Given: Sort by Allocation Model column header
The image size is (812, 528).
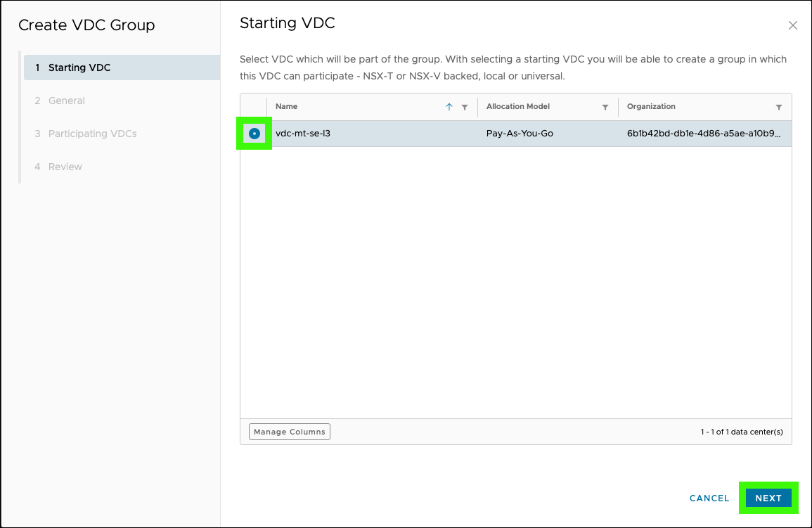Looking at the screenshot, I should coord(518,107).
